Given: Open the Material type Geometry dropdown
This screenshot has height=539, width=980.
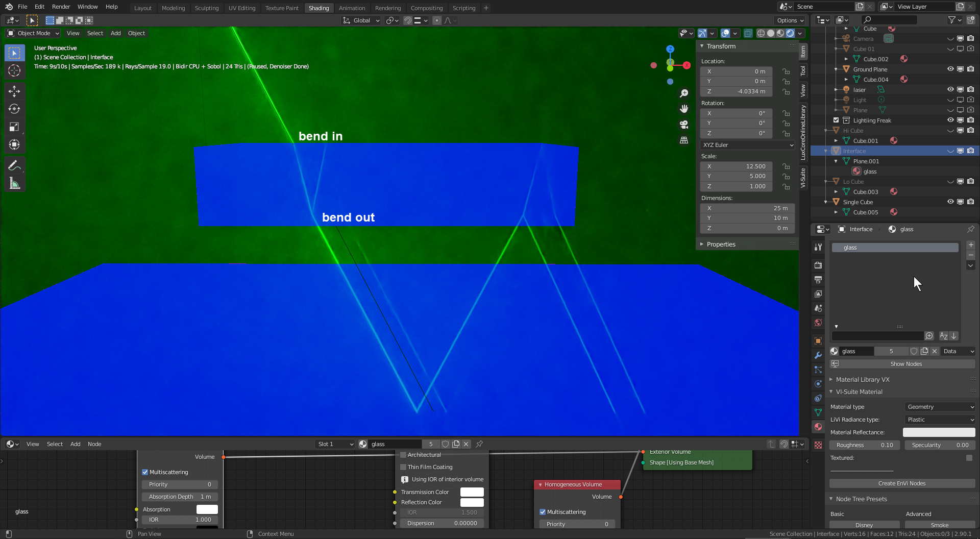Looking at the screenshot, I should click(x=940, y=407).
